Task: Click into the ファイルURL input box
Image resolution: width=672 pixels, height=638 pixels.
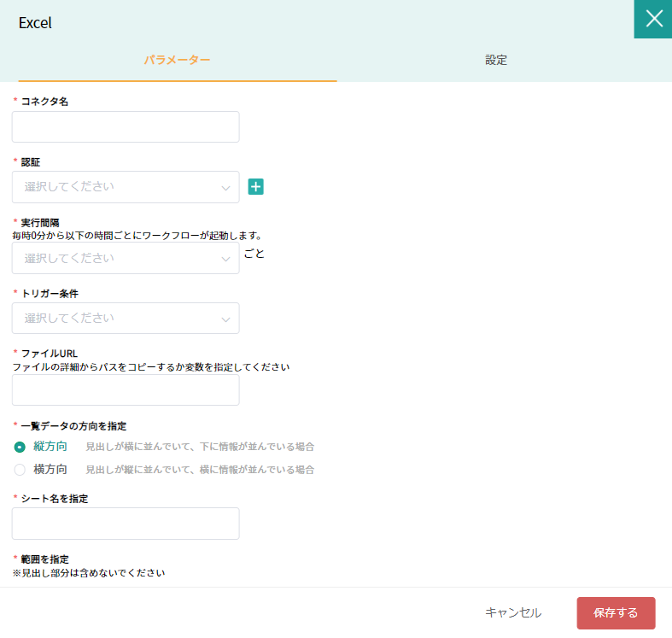Action: click(x=126, y=389)
